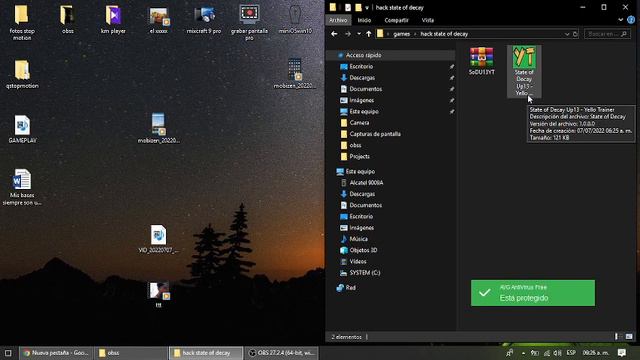Refresh the hack state of decay folder
Viewport: 640px width, 360px height.
(x=575, y=34)
